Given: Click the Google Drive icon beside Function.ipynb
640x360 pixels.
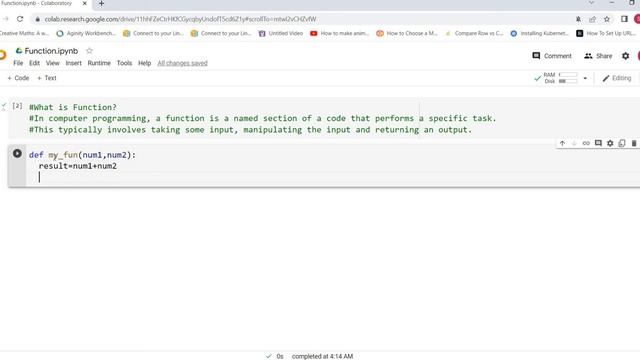Looking at the screenshot, I should [x=19, y=51].
